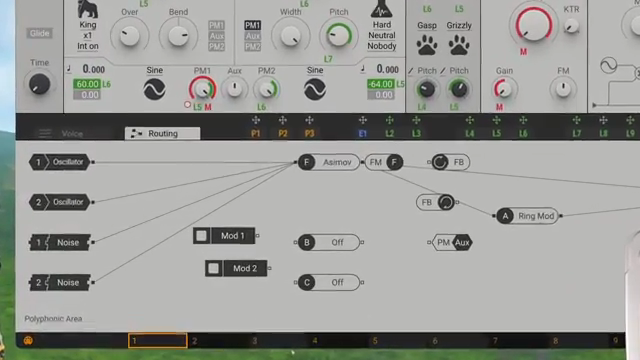The image size is (640, 360).
Task: Click the Ring Mod A circle
Action: point(505,216)
